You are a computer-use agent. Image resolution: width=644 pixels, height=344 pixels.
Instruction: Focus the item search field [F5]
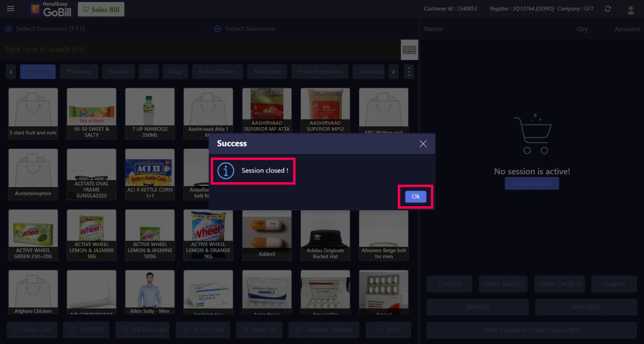coord(201,49)
